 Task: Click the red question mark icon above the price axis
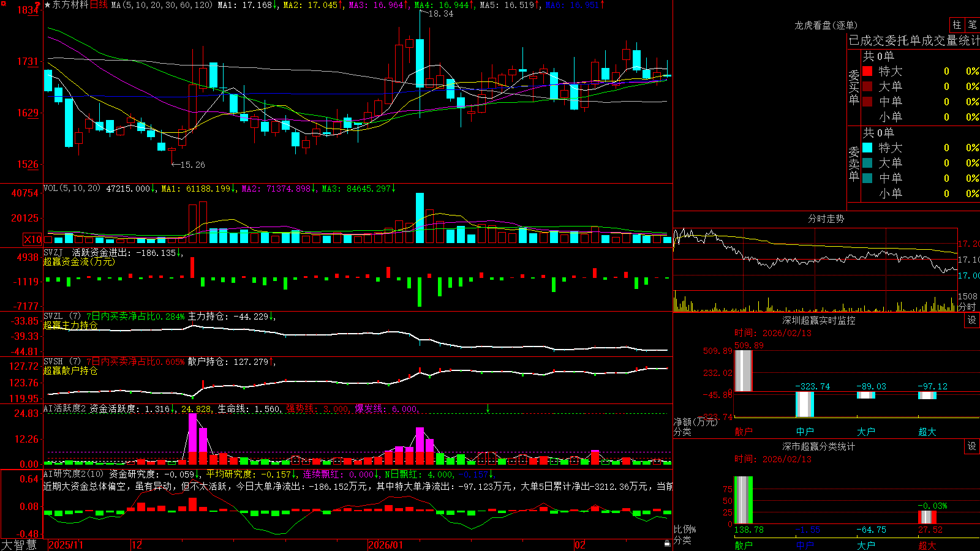38,4
